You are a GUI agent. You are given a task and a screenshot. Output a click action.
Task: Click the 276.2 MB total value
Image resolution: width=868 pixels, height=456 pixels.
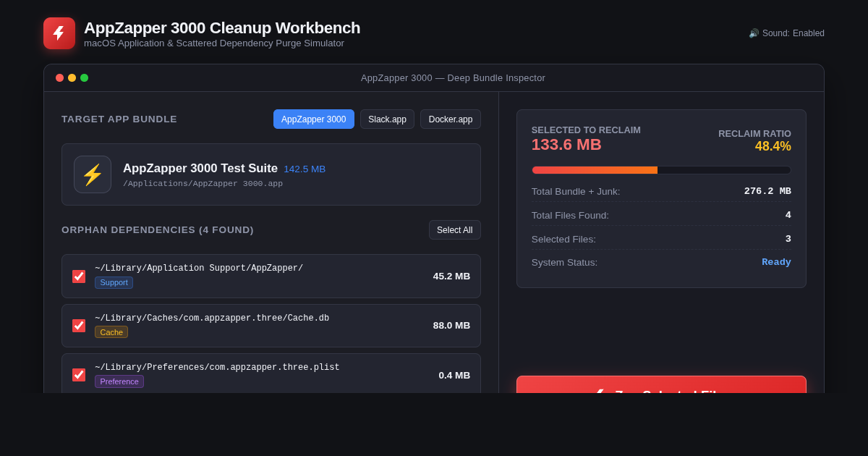tap(767, 191)
